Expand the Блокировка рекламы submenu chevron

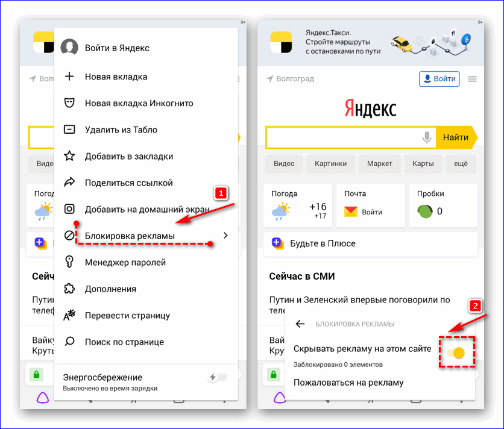pyautogui.click(x=225, y=236)
